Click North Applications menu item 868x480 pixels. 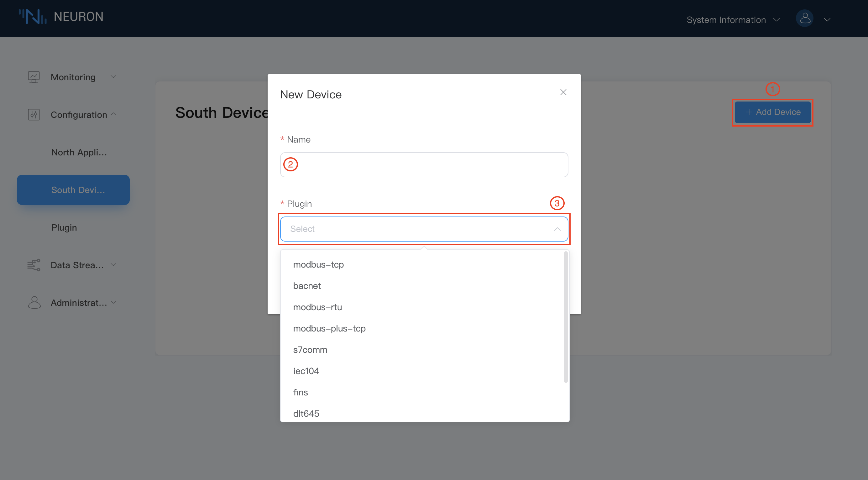79,152
